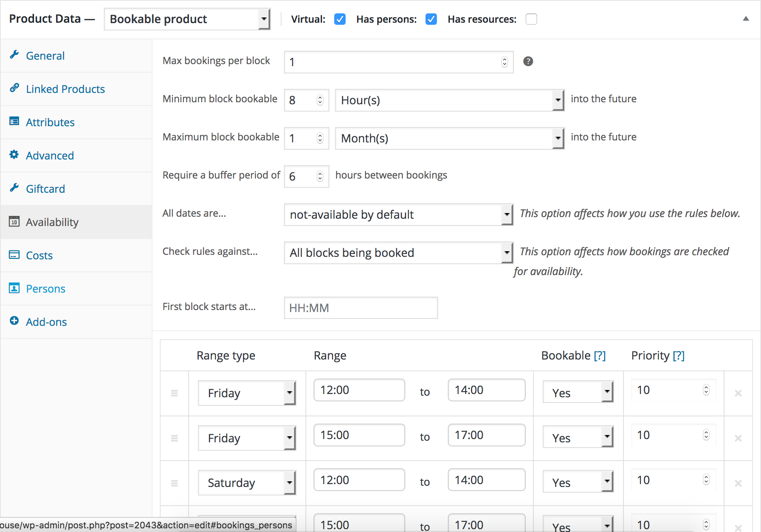Image resolution: width=761 pixels, height=532 pixels.
Task: Click start time 12:00 in first Friday row
Action: 359,390
